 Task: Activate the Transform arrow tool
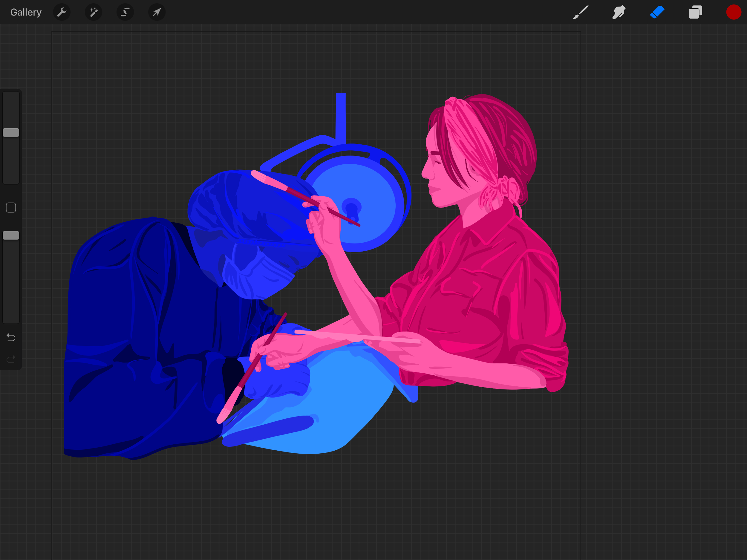pyautogui.click(x=157, y=13)
